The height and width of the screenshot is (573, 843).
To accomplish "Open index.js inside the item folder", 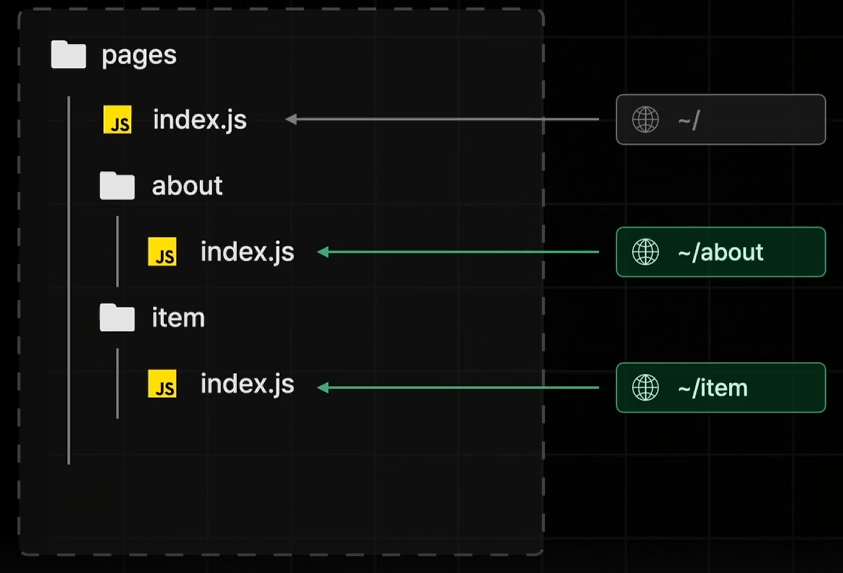I will point(247,384).
